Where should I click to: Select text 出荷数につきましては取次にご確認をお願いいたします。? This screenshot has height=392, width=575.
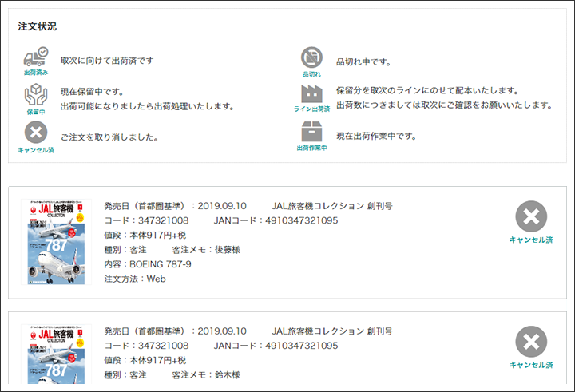tap(445, 105)
